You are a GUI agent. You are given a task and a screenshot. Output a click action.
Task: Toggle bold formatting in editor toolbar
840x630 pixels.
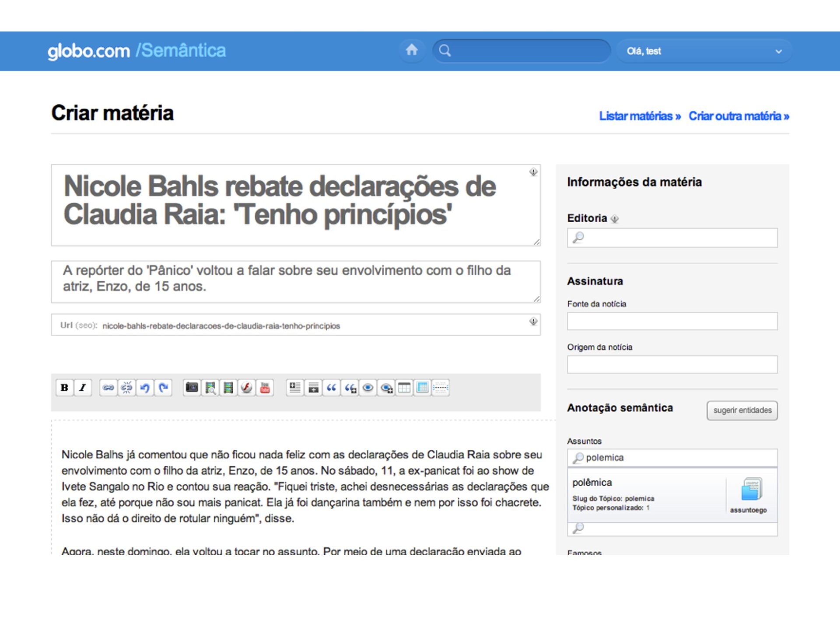click(64, 388)
